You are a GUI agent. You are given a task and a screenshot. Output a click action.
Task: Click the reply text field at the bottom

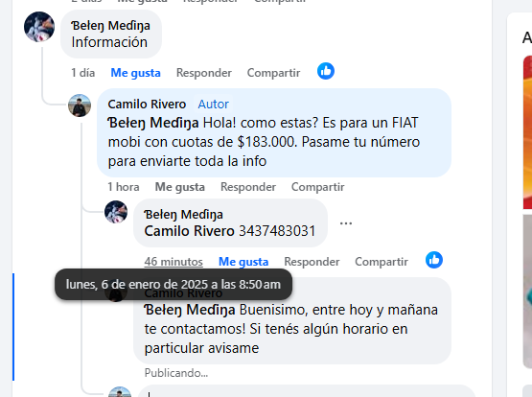click(306, 391)
